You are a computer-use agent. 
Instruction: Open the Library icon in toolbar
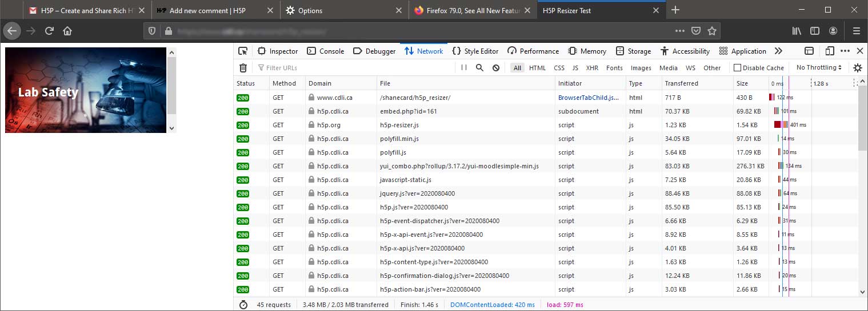(x=796, y=31)
